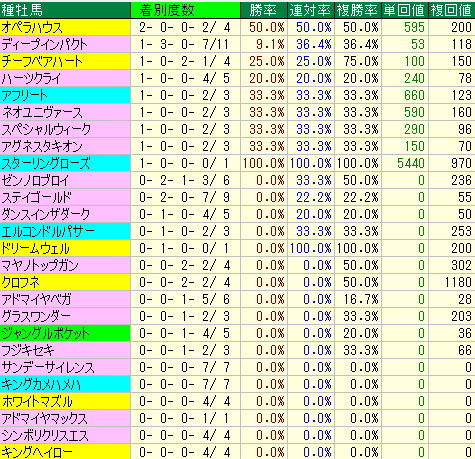The image size is (475, 459).
Task: Select the キングカメハメハ sire name
Action: coord(65,384)
